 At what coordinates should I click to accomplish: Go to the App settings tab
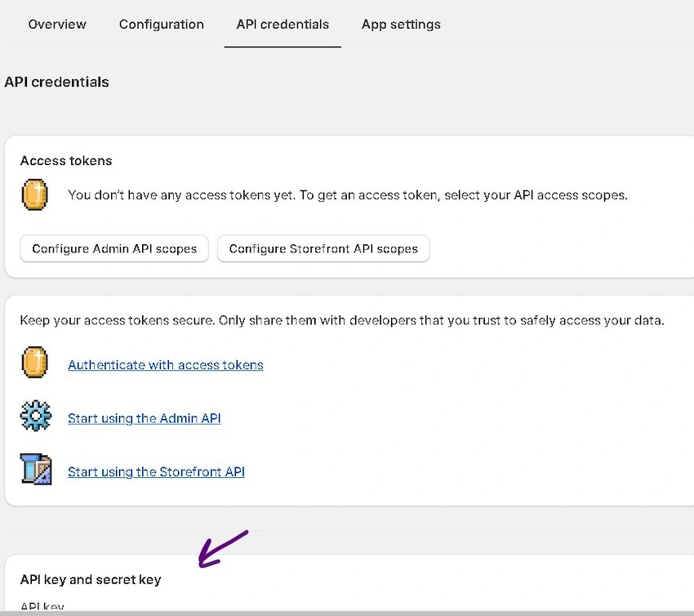click(401, 25)
